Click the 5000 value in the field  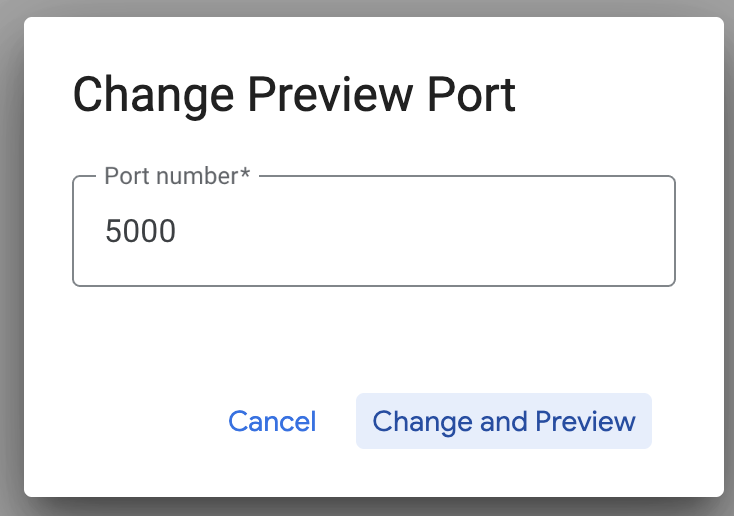coord(140,232)
